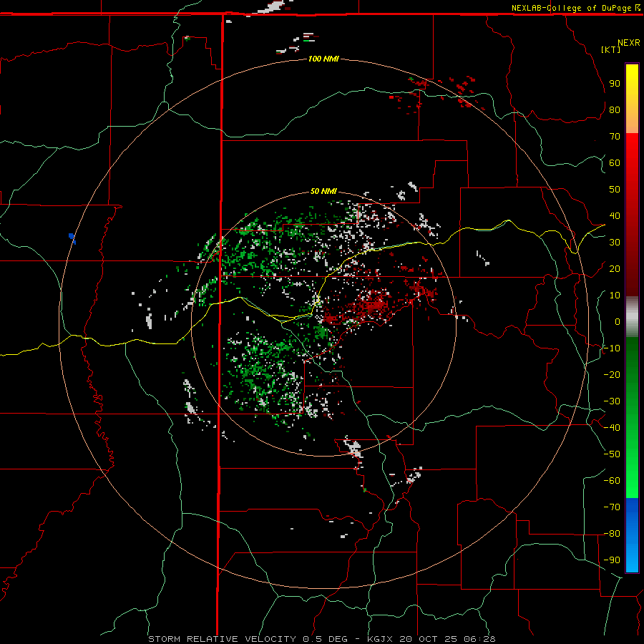Click the blue velocity pixel cluster at far left
This screenshot has height=644, width=644.
point(72,238)
